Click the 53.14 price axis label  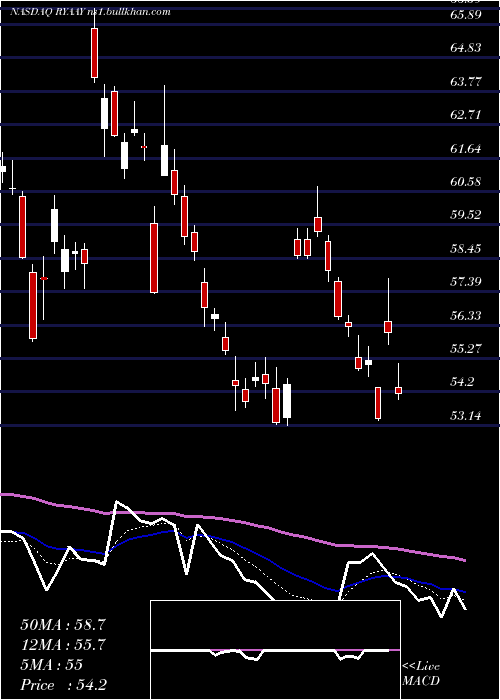click(x=466, y=416)
